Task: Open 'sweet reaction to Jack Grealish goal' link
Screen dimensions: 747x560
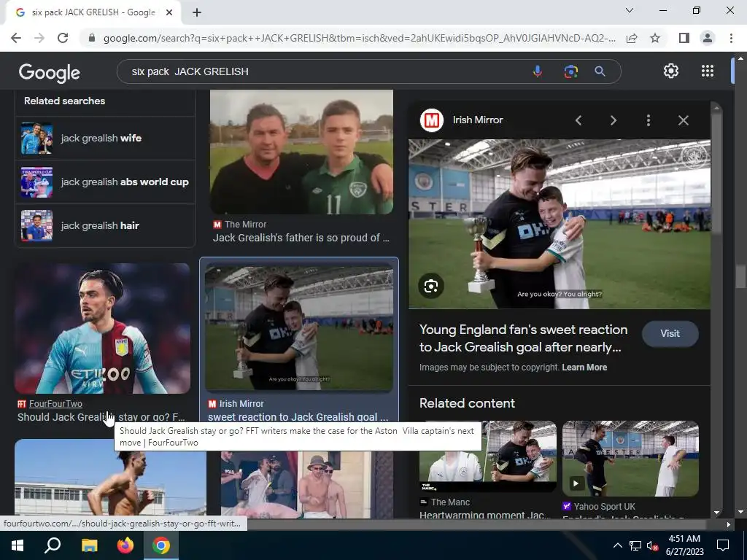Action: click(x=298, y=416)
